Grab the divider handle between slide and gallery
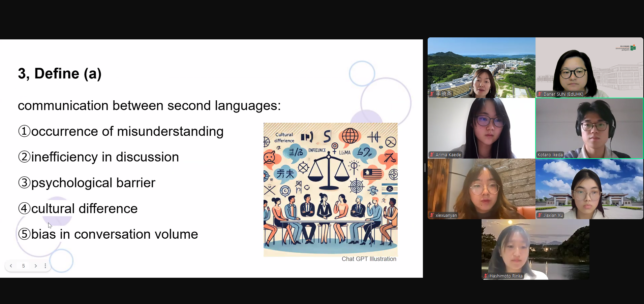Screen dimensions: 644x304 pyautogui.click(x=425, y=167)
